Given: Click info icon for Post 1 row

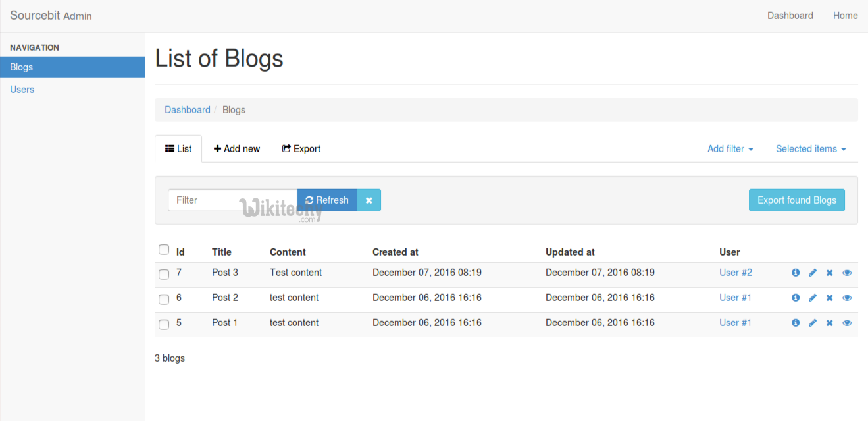Looking at the screenshot, I should [796, 323].
